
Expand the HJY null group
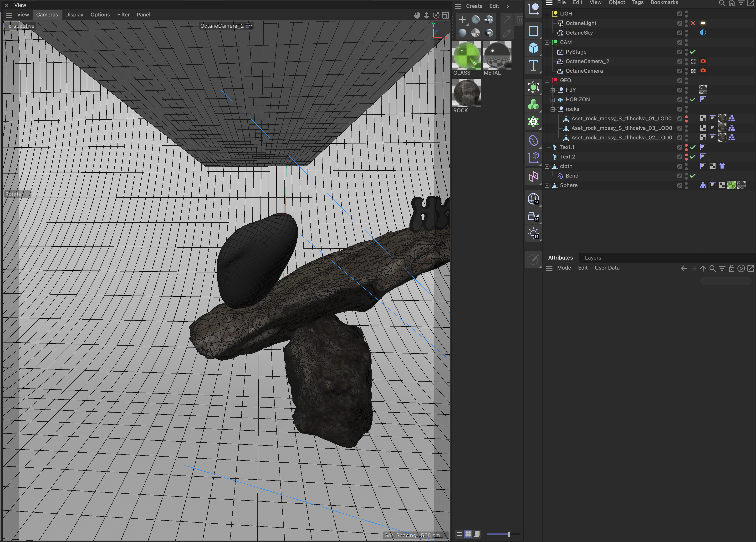coord(552,90)
